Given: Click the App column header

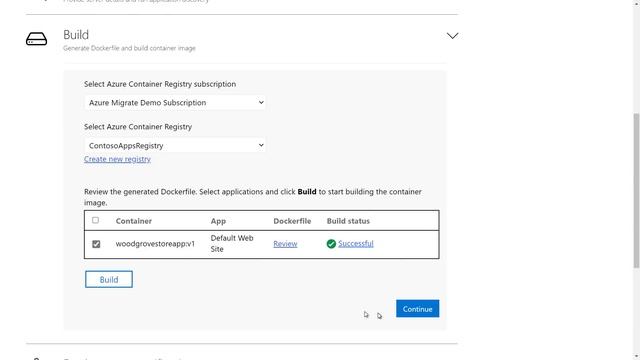Looking at the screenshot, I should pos(218,221).
